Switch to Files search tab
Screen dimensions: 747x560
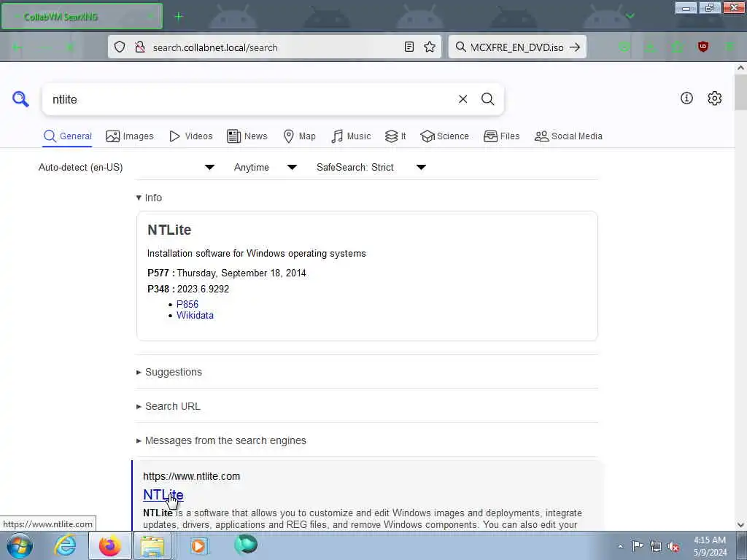tap(501, 136)
